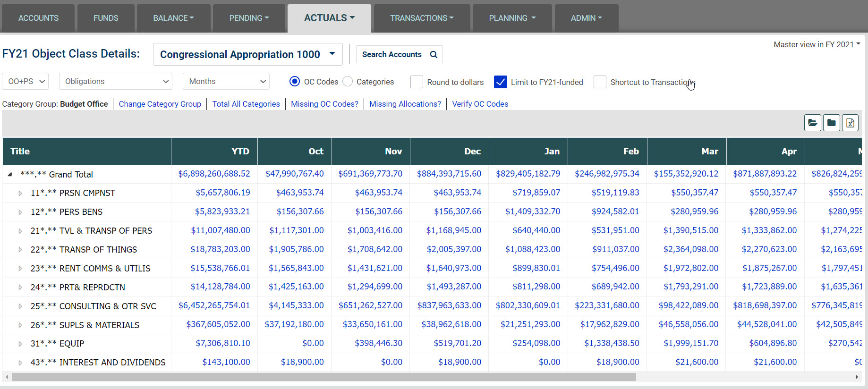Click Nov value $1,003,416.00
The image size is (868, 389).
coord(375,230)
